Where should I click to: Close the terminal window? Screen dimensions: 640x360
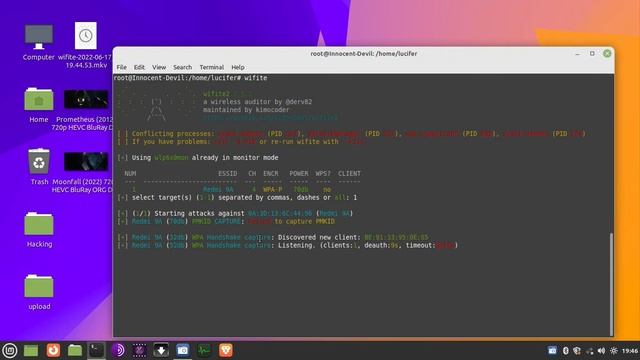click(607, 53)
